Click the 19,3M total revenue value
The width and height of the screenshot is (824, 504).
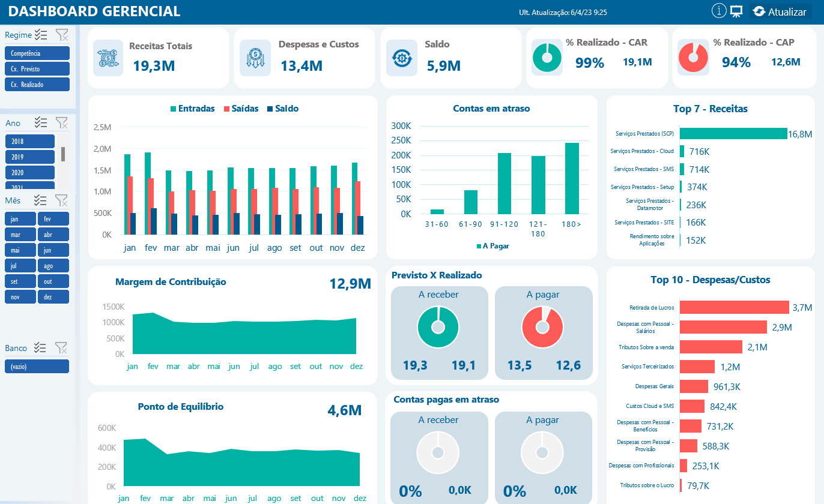[154, 65]
